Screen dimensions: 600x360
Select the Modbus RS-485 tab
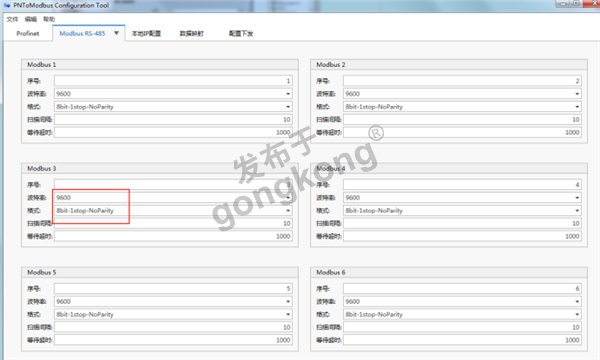point(82,33)
